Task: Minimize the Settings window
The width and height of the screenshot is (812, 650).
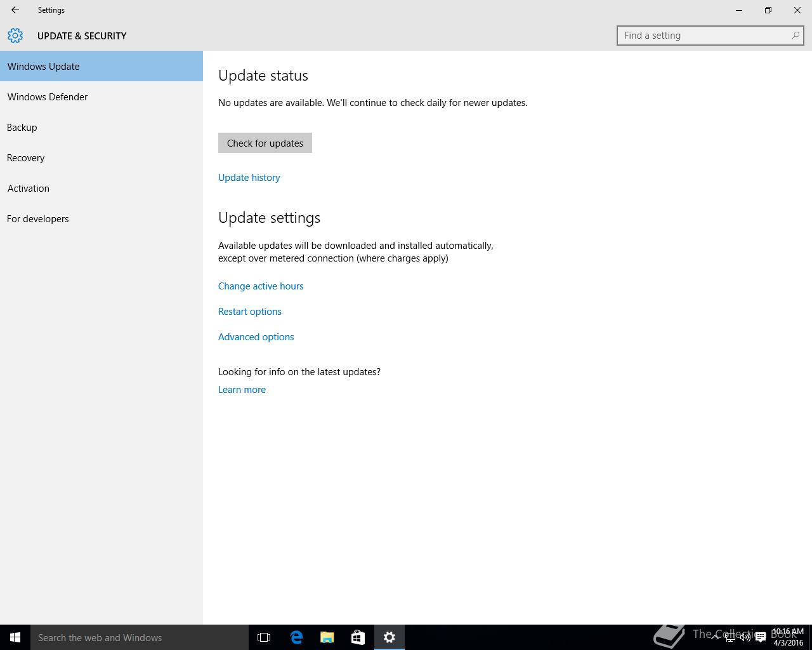Action: point(739,10)
